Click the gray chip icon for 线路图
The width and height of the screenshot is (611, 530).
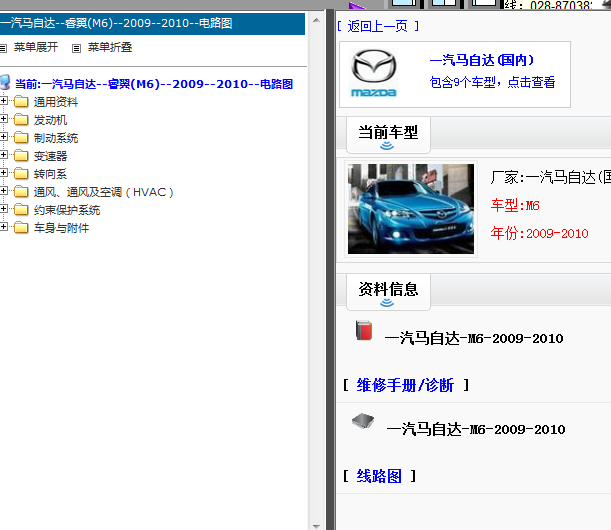click(363, 421)
